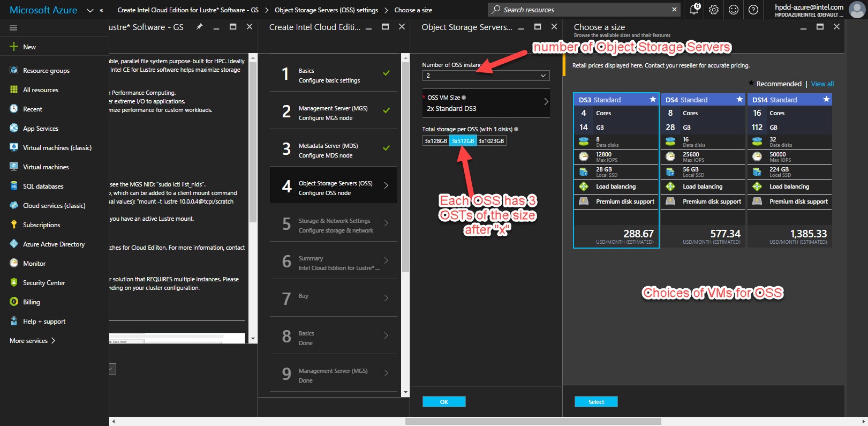Collapse the breadcrumb double-chevron
This screenshot has height=426, width=868.
101,10
